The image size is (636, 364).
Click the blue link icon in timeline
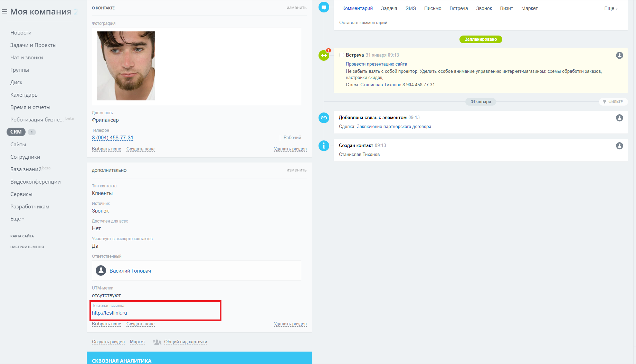tap(324, 118)
